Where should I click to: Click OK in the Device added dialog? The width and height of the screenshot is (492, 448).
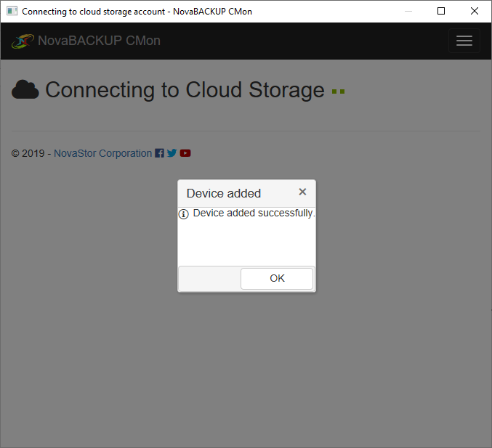click(277, 278)
